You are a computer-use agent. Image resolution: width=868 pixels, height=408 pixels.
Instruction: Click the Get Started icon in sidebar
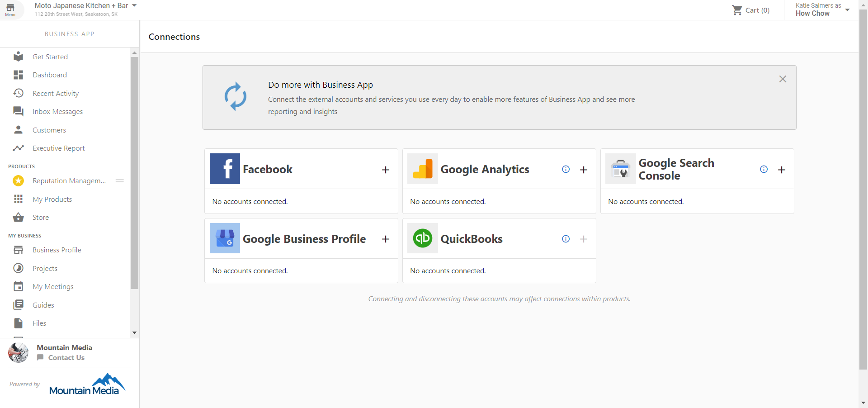[18, 57]
